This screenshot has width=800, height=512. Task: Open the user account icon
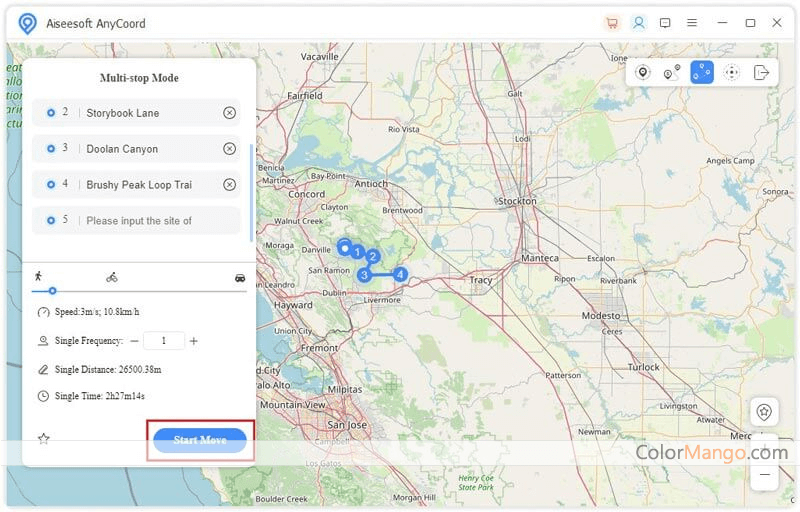coord(638,22)
